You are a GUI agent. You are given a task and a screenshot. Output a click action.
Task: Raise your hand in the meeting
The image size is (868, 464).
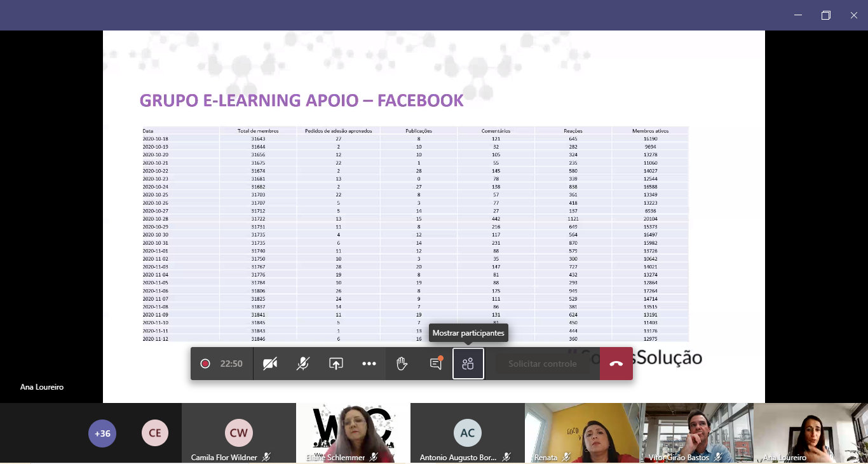[402, 364]
